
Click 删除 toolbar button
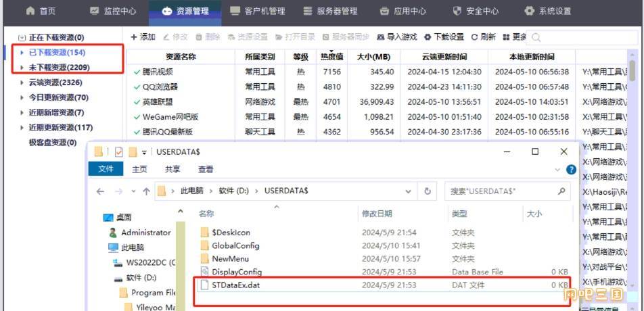coord(208,37)
